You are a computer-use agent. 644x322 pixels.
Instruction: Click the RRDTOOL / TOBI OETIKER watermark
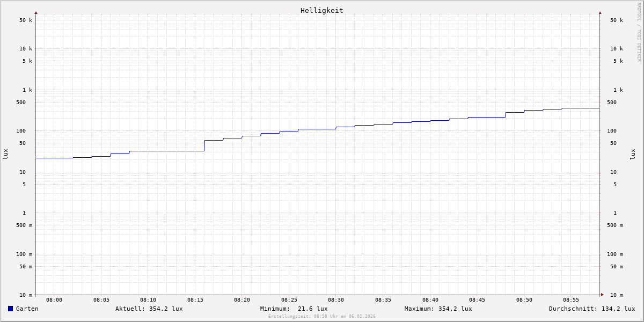(x=639, y=32)
